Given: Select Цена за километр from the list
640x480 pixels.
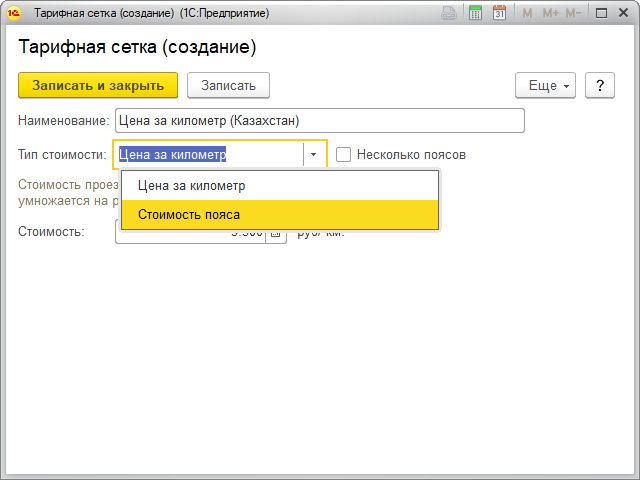Looking at the screenshot, I should tap(191, 186).
